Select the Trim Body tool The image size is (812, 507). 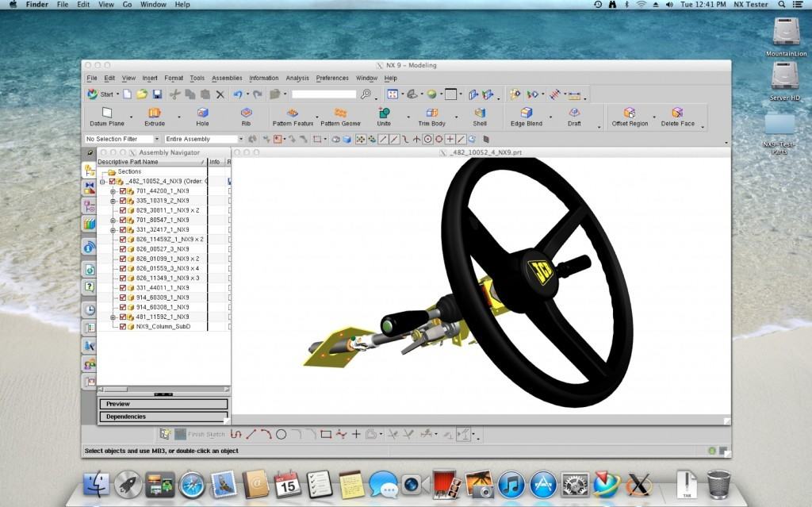432,113
